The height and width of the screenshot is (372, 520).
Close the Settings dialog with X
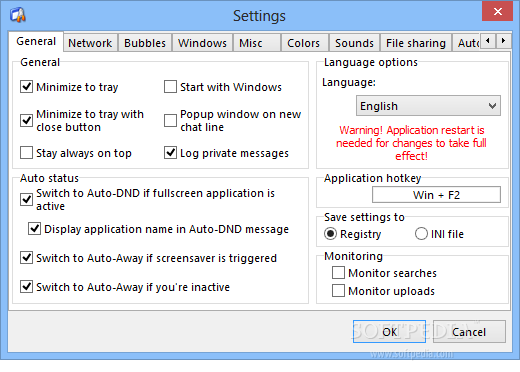click(x=497, y=11)
